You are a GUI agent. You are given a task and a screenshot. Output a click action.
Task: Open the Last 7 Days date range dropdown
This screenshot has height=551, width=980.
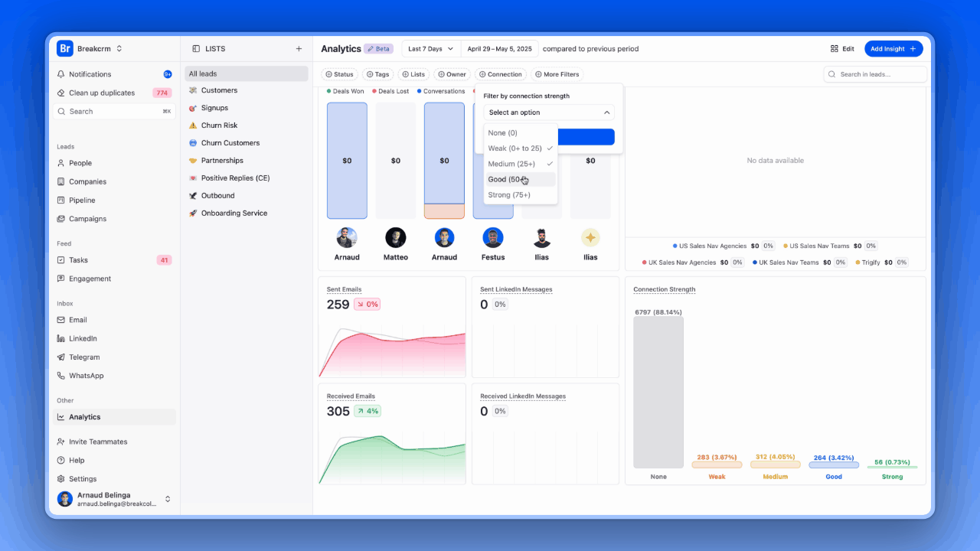(x=431, y=49)
